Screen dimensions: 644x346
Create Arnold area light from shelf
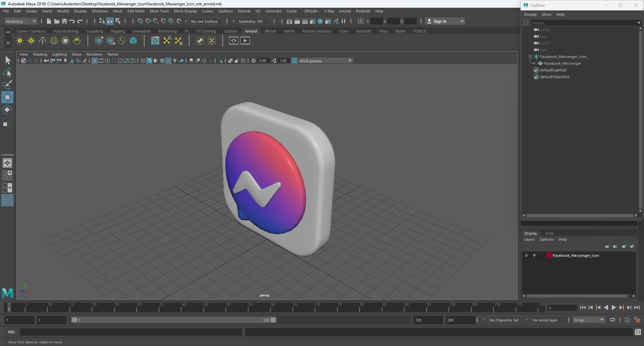pyautogui.click(x=20, y=41)
